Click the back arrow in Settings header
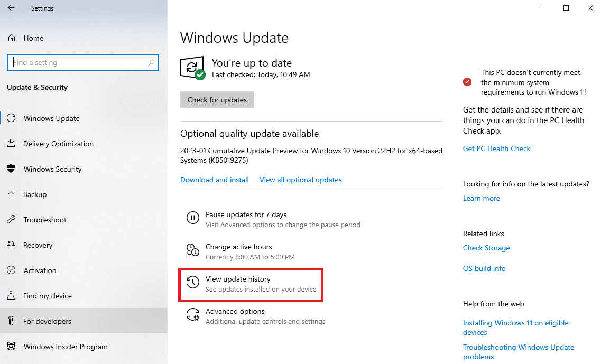Image resolution: width=601 pixels, height=364 pixels. pos(11,8)
